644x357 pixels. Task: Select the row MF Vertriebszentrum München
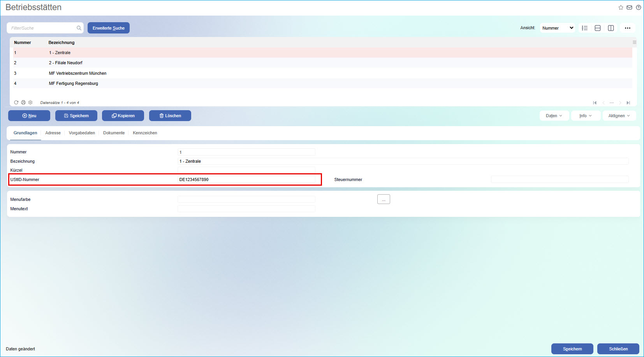click(323, 73)
